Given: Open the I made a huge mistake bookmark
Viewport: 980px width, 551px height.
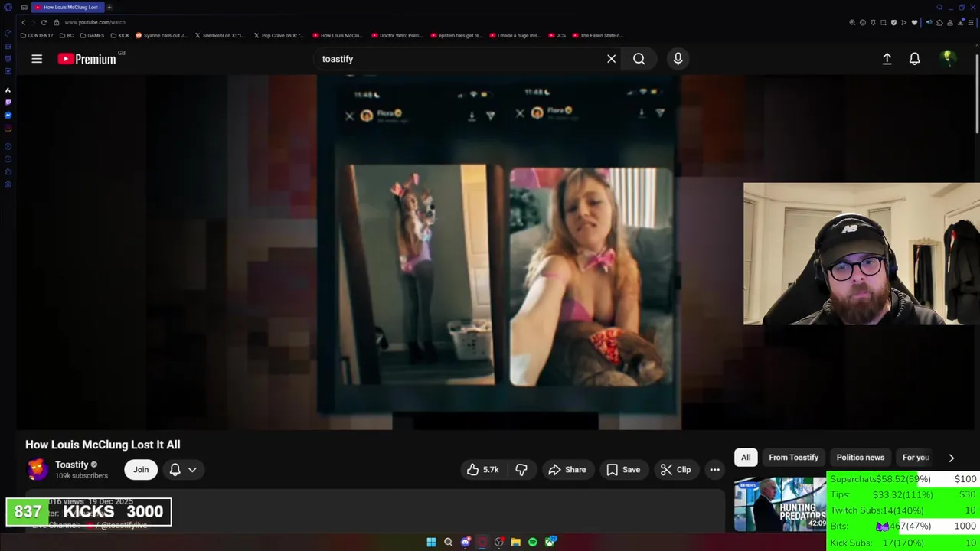Looking at the screenshot, I should coord(514,35).
